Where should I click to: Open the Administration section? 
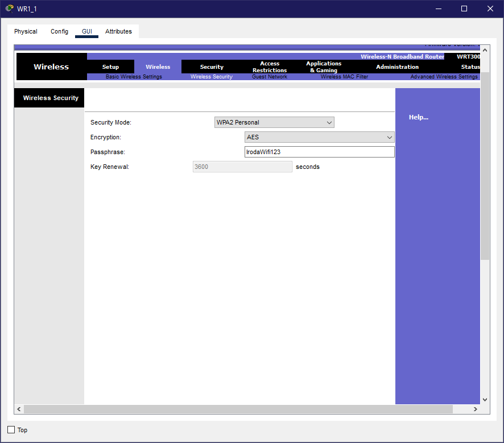397,67
